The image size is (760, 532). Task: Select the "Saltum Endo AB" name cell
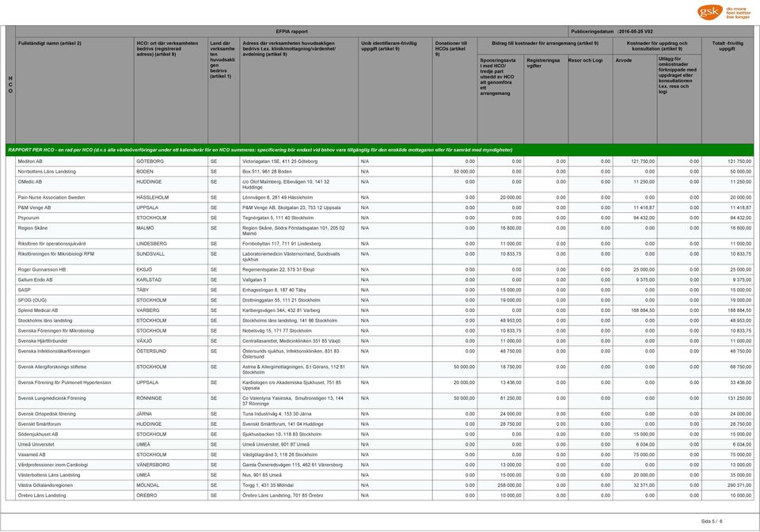pos(74,280)
